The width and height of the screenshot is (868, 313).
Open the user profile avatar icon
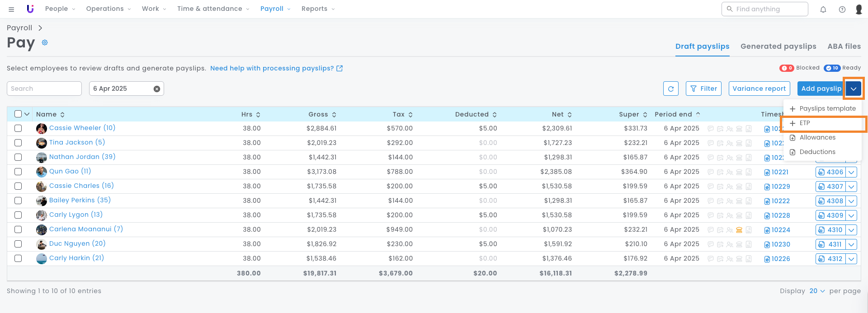coord(859,9)
